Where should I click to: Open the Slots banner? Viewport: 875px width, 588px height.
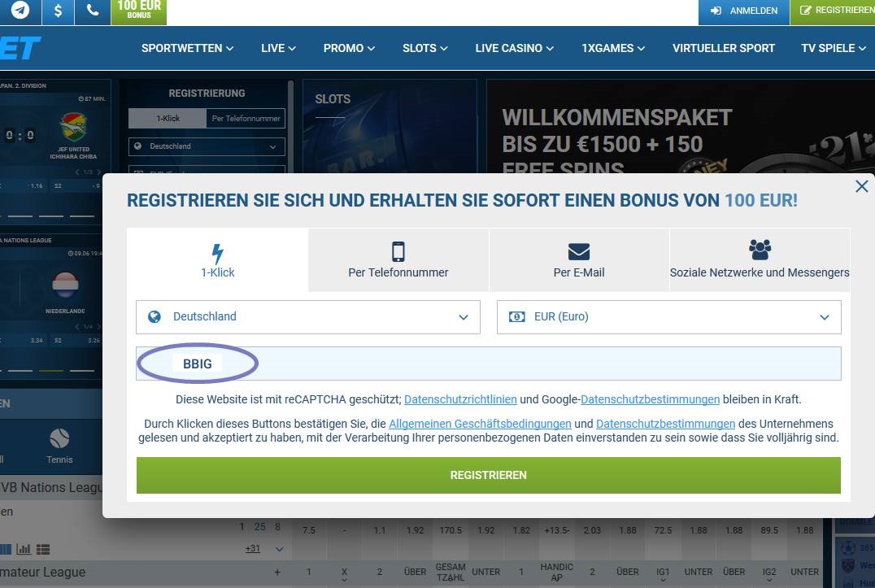coord(390,126)
